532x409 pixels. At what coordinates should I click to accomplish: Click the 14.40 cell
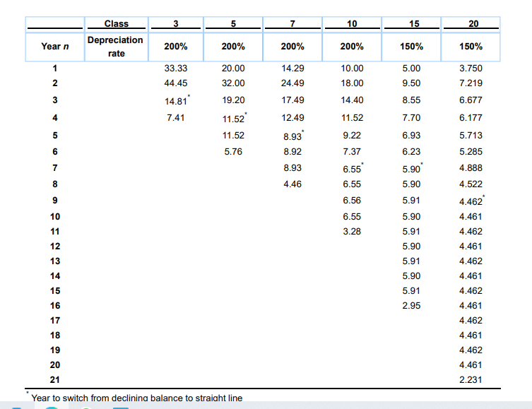point(352,100)
